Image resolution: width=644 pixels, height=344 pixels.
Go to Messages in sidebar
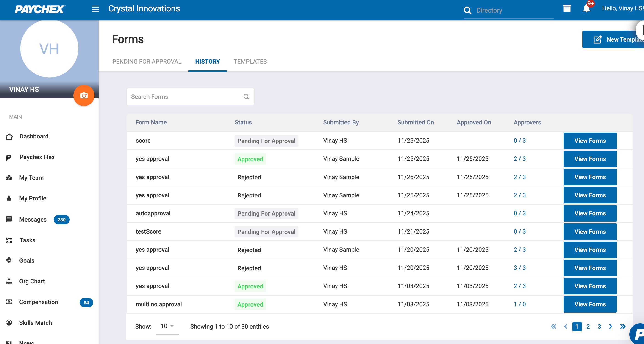click(x=33, y=220)
